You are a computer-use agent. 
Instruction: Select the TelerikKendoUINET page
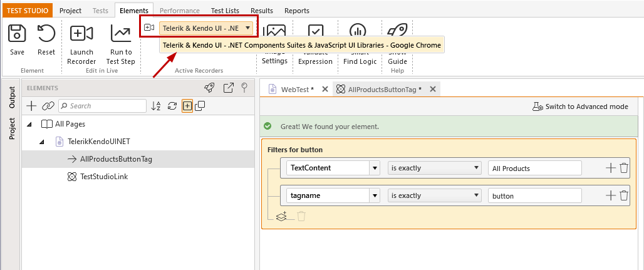coord(99,142)
